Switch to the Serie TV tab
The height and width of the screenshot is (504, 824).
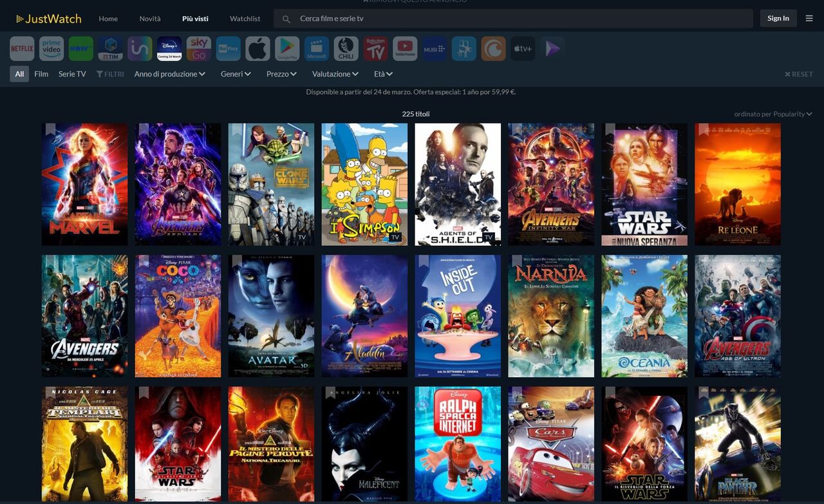71,73
